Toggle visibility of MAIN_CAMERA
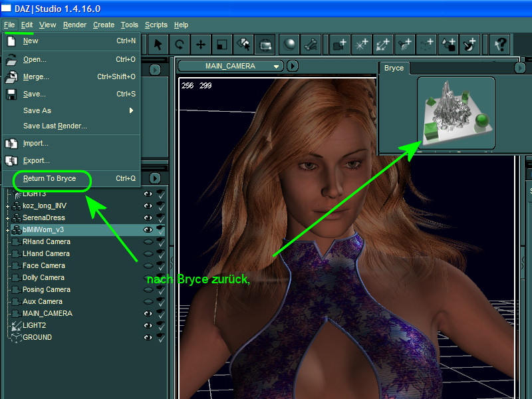Viewport: 532px width, 399px height. (148, 313)
